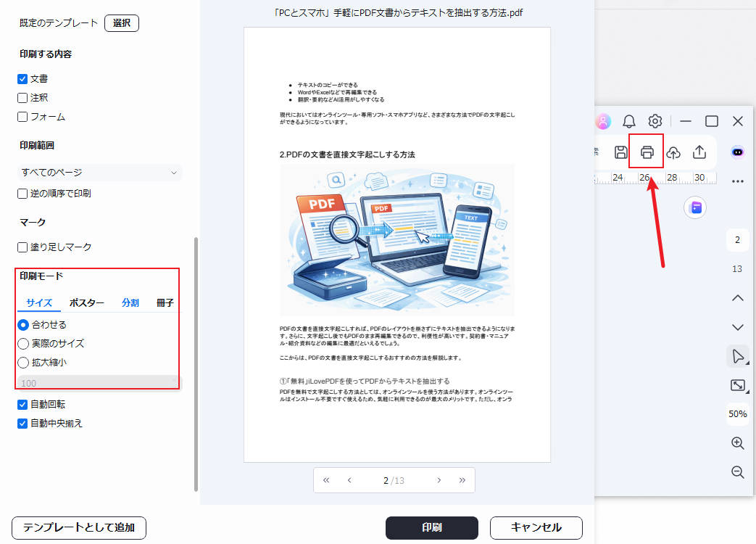Click the Save icon on the toolbar
This screenshot has height=544, width=756.
(621, 152)
